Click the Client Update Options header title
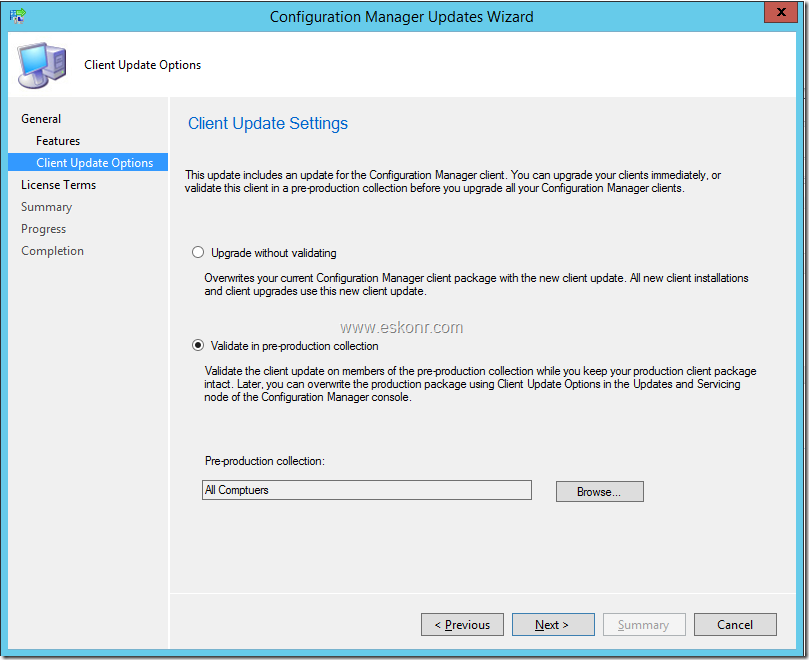 [x=142, y=65]
